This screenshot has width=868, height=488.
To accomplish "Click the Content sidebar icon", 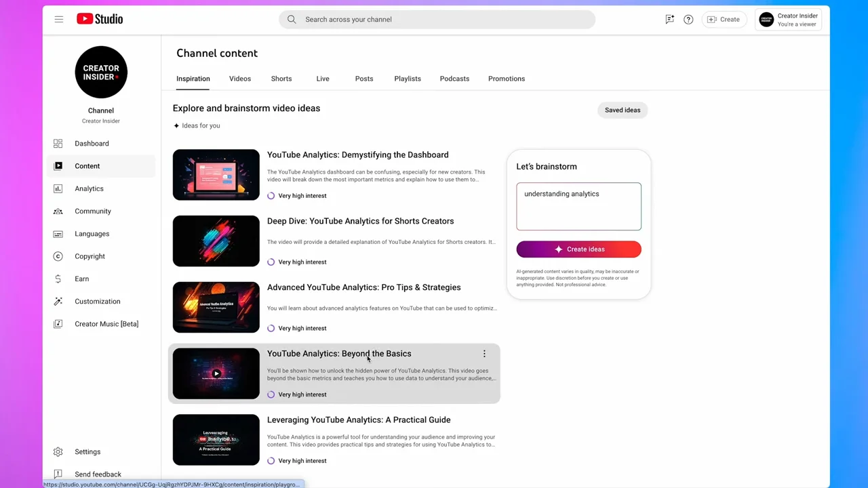I will [x=58, y=166].
